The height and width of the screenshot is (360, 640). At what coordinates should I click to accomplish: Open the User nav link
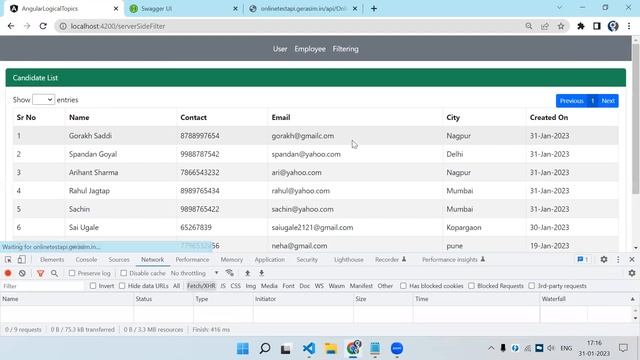280,49
